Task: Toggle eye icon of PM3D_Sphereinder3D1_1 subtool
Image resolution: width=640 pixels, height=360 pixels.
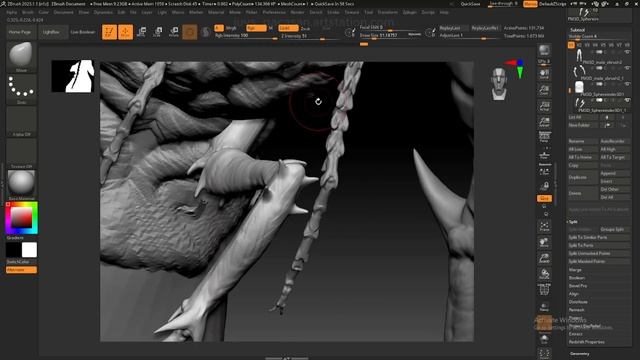Action: click(627, 100)
